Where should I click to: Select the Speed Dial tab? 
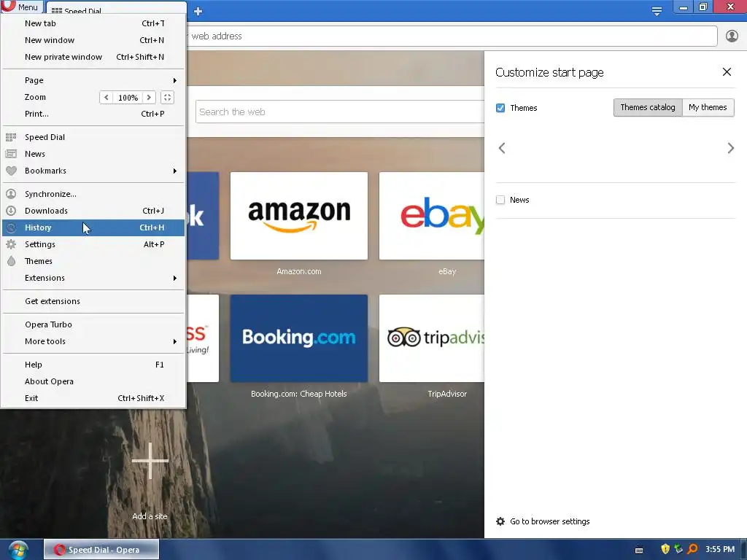click(116, 9)
